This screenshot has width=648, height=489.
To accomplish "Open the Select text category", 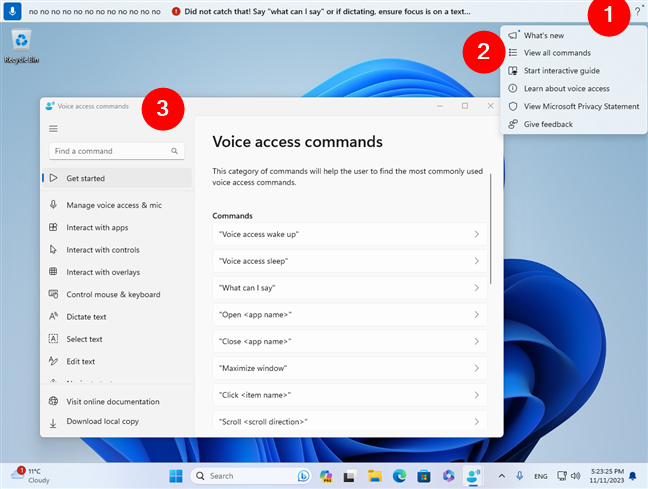I will pos(117,339).
